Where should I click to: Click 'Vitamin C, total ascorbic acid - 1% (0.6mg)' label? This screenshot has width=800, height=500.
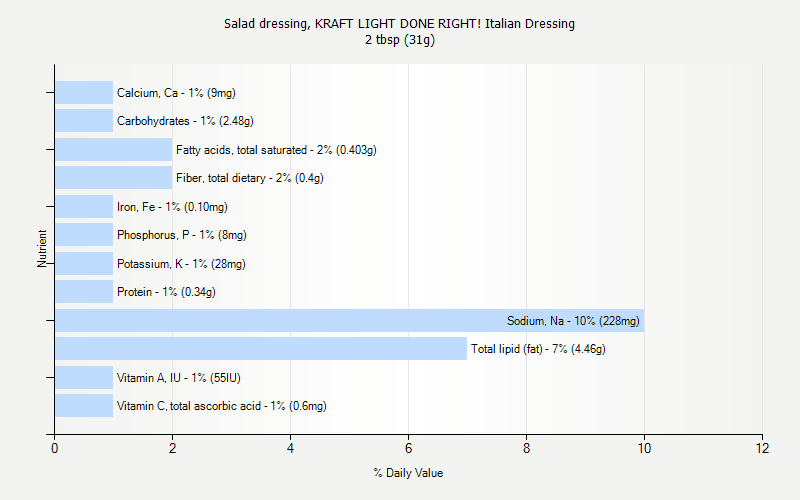(x=221, y=406)
